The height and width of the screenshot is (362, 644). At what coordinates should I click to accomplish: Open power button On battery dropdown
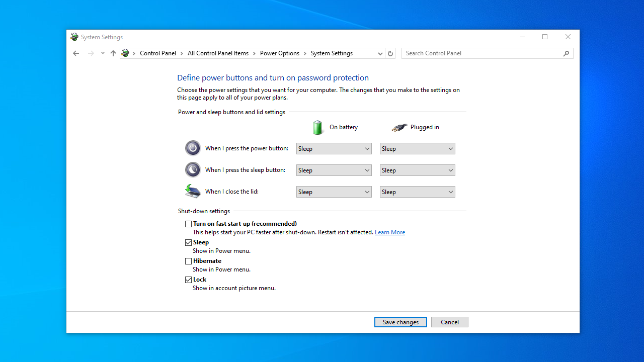tap(334, 149)
